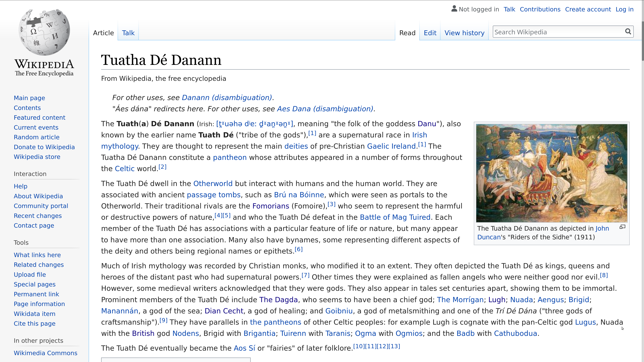Click Permanent link tool
The width and height of the screenshot is (644, 362).
(36, 294)
